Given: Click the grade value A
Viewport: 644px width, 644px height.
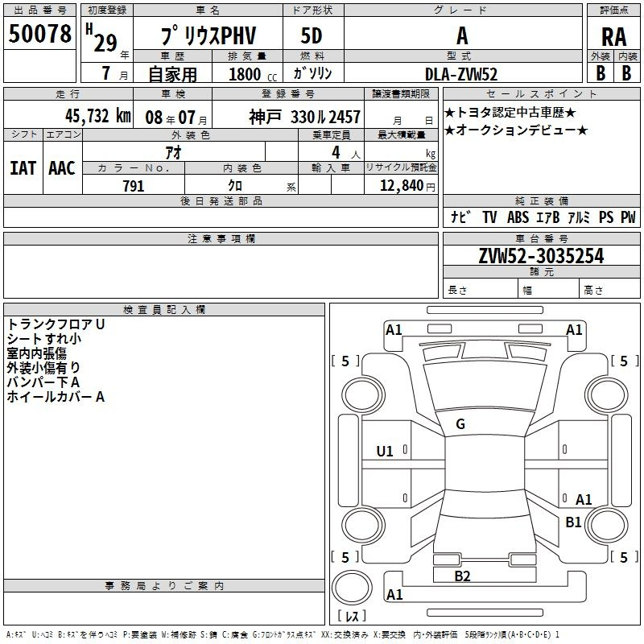Looking at the screenshot, I should point(462,36).
